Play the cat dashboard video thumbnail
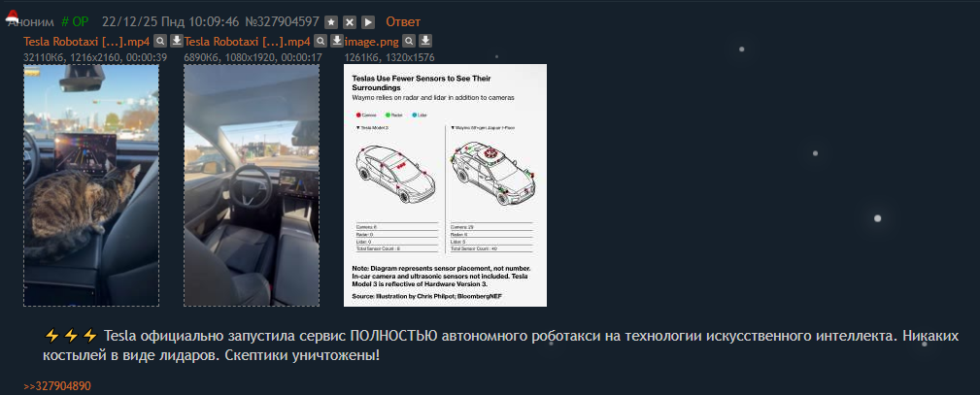 click(x=91, y=185)
